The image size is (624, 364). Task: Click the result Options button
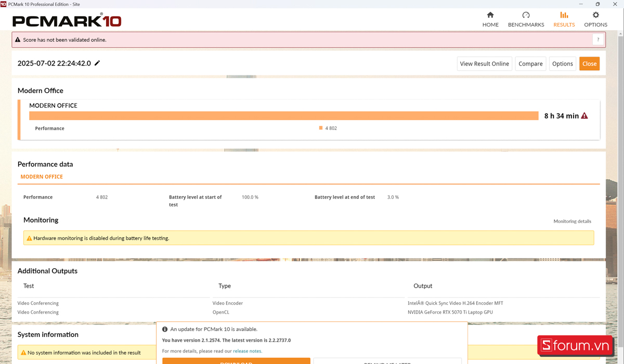pos(562,63)
